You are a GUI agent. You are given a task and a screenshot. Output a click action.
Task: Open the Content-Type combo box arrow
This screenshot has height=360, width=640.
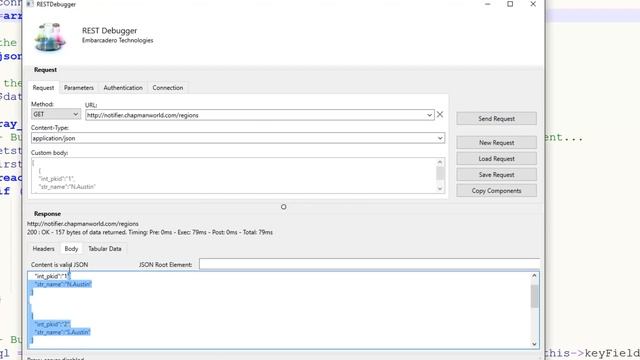[x=440, y=138]
